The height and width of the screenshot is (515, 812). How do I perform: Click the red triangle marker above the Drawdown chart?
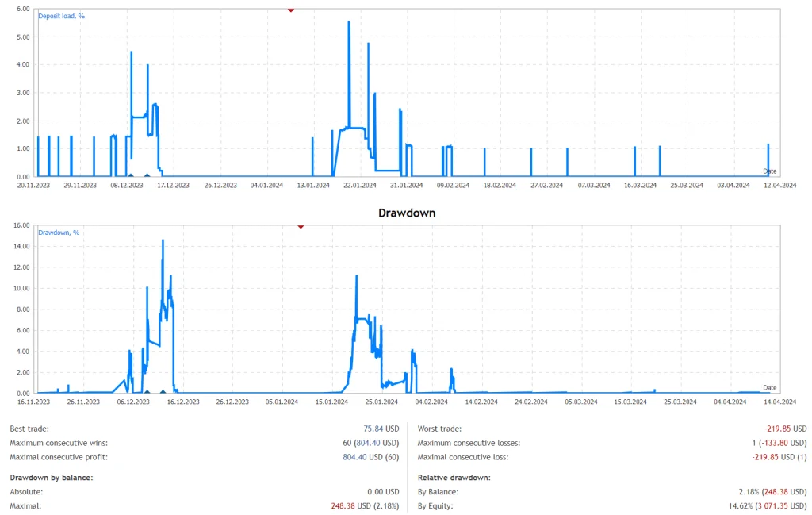click(301, 226)
